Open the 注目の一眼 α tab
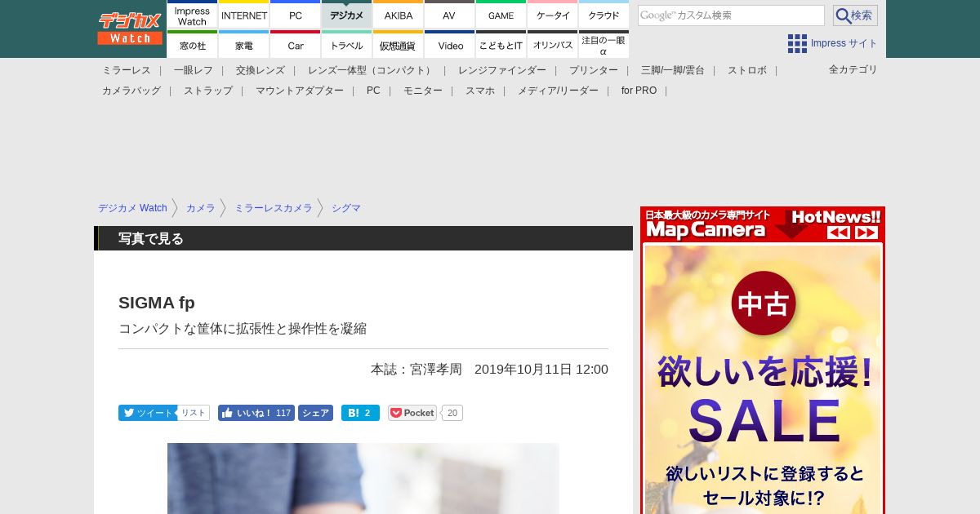This screenshot has height=514, width=980. (604, 45)
